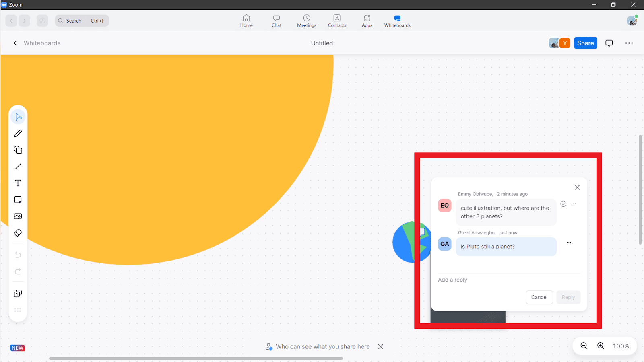Image resolution: width=644 pixels, height=362 pixels.
Task: Open the whiteboard more options menu
Action: pyautogui.click(x=629, y=43)
